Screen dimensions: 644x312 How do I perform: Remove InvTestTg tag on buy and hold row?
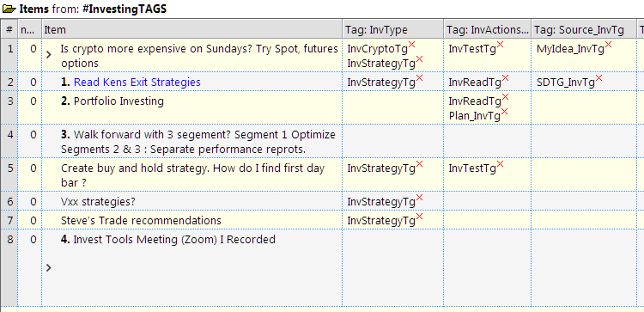[500, 163]
